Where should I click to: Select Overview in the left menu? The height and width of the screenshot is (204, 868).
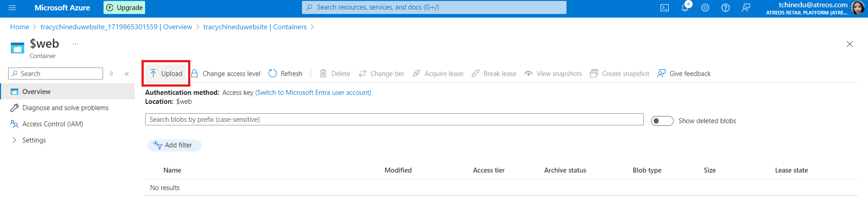pyautogui.click(x=36, y=92)
